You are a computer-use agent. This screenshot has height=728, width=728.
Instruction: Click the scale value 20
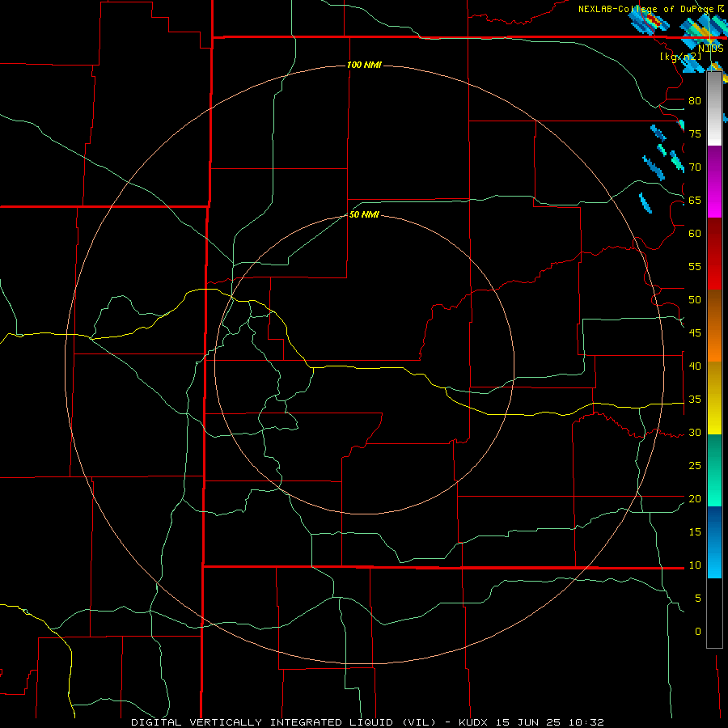click(695, 499)
